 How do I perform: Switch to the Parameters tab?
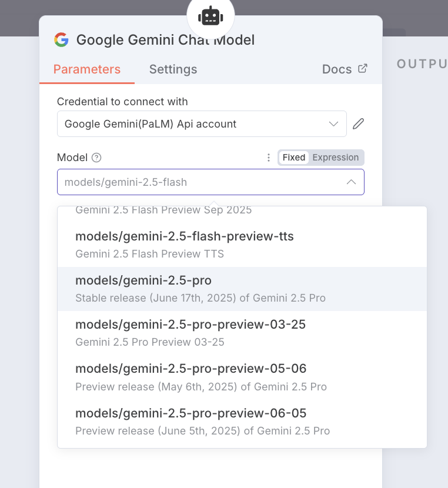pos(87,69)
